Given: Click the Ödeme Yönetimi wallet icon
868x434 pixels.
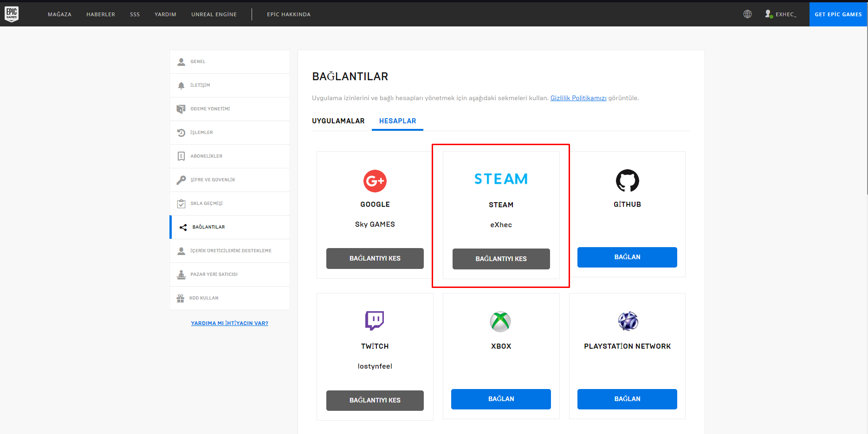Looking at the screenshot, I should 181,109.
